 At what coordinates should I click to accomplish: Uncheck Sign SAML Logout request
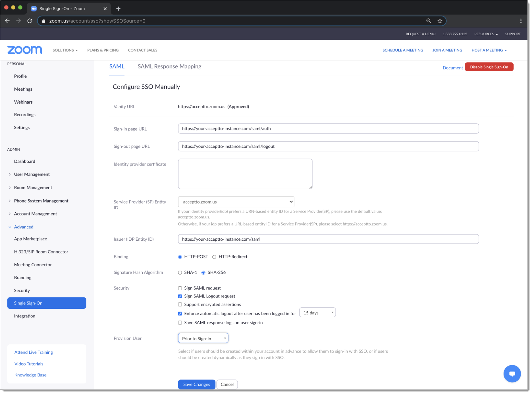tap(180, 296)
